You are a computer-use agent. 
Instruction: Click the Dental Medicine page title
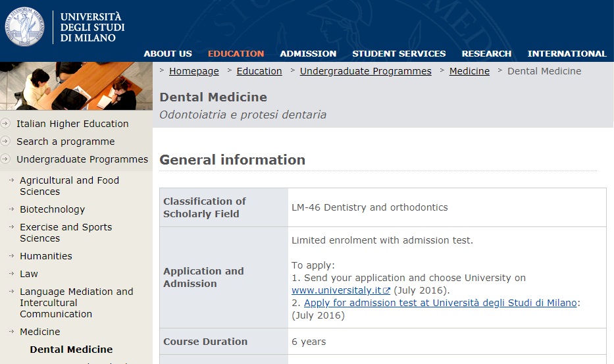(x=213, y=97)
